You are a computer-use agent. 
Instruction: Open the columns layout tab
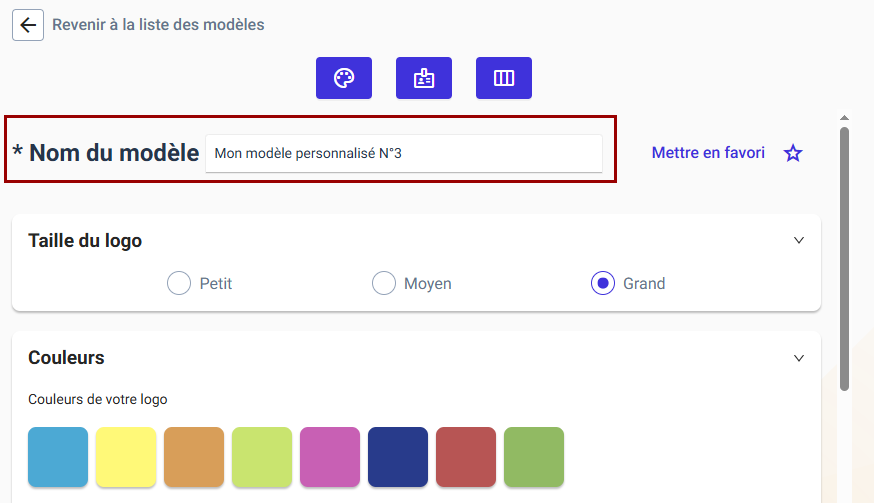(x=504, y=78)
